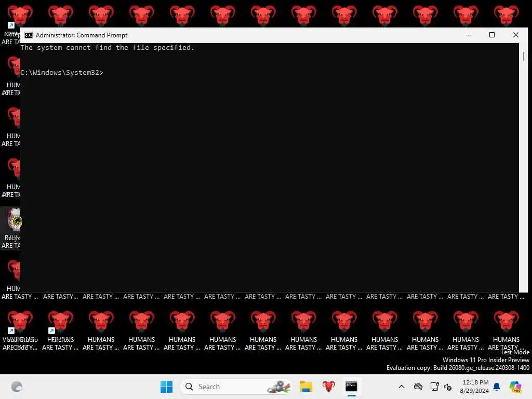
Task: Maximize the Administrator: Command Prompt window
Action: [492, 35]
